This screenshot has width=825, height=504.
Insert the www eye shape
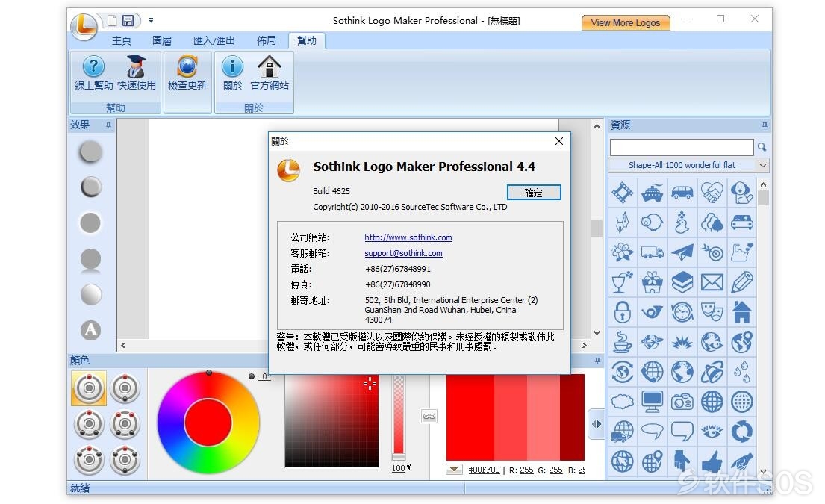click(x=712, y=432)
